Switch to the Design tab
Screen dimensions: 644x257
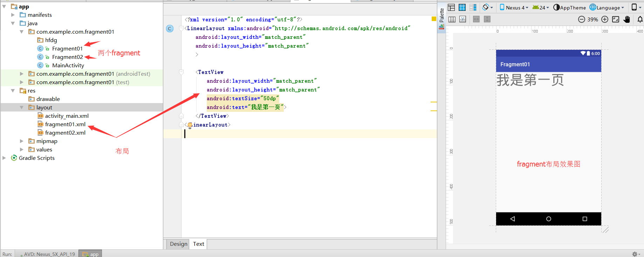tap(179, 244)
